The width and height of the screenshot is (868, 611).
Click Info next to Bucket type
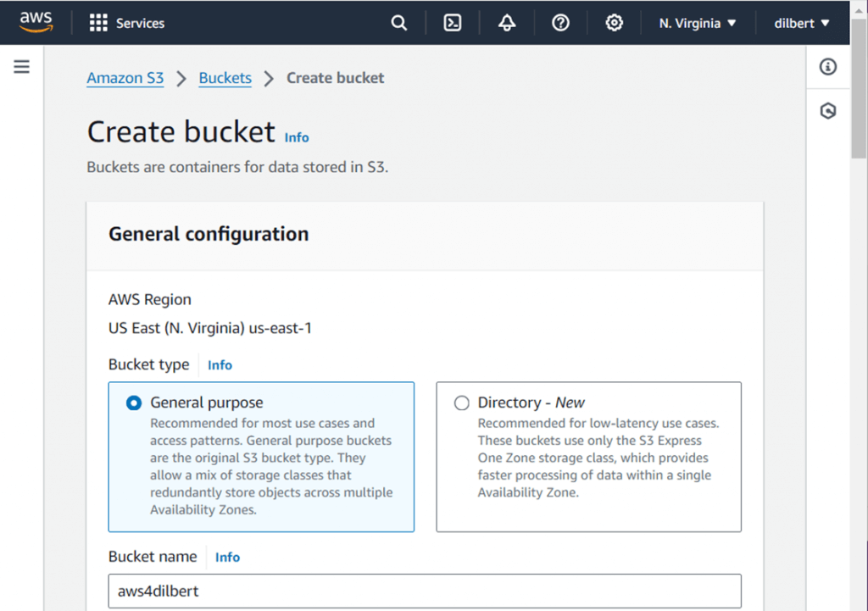220,364
